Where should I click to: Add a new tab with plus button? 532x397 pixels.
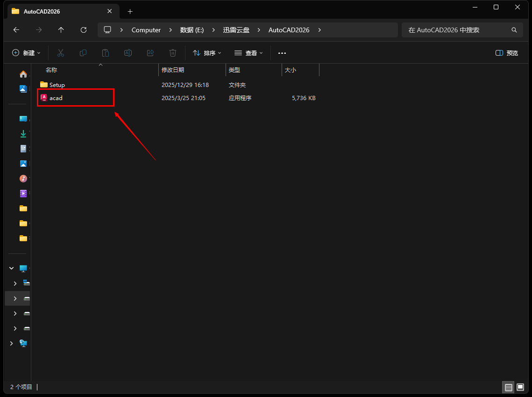pyautogui.click(x=130, y=11)
